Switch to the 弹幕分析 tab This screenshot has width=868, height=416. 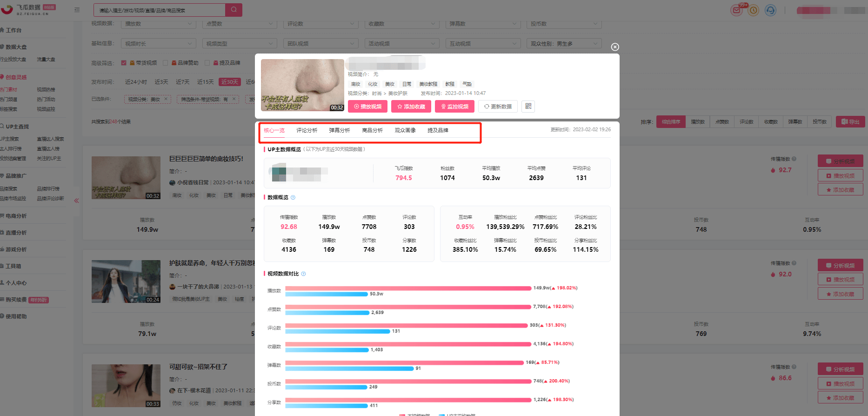coord(340,130)
